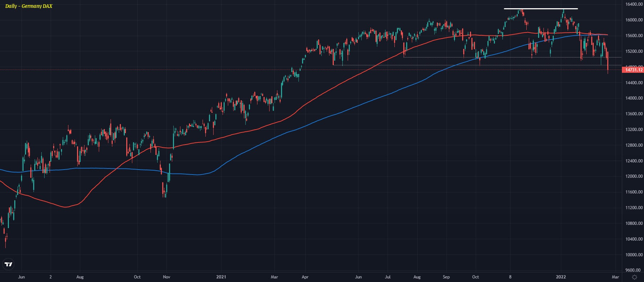Click the Nov label on time axis
Image resolution: width=644 pixels, height=282 pixels.
tap(167, 277)
